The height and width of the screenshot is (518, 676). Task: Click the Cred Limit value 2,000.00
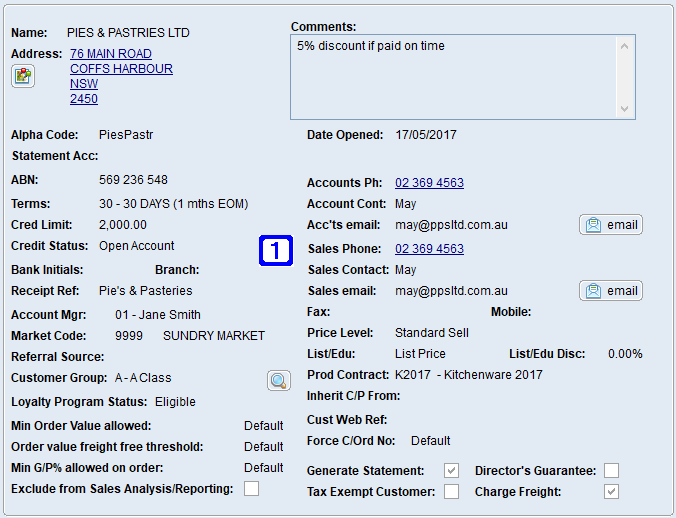coord(123,225)
